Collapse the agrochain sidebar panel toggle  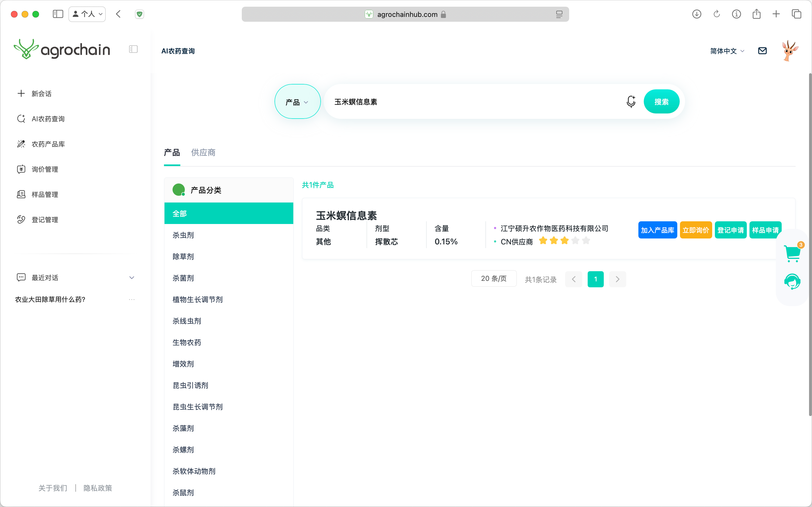[x=133, y=49]
